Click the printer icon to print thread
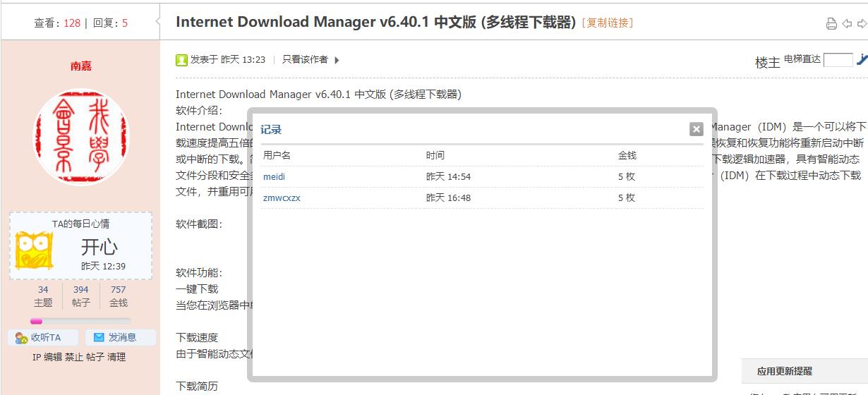Viewport: 868px width, 395px height. pos(831,24)
